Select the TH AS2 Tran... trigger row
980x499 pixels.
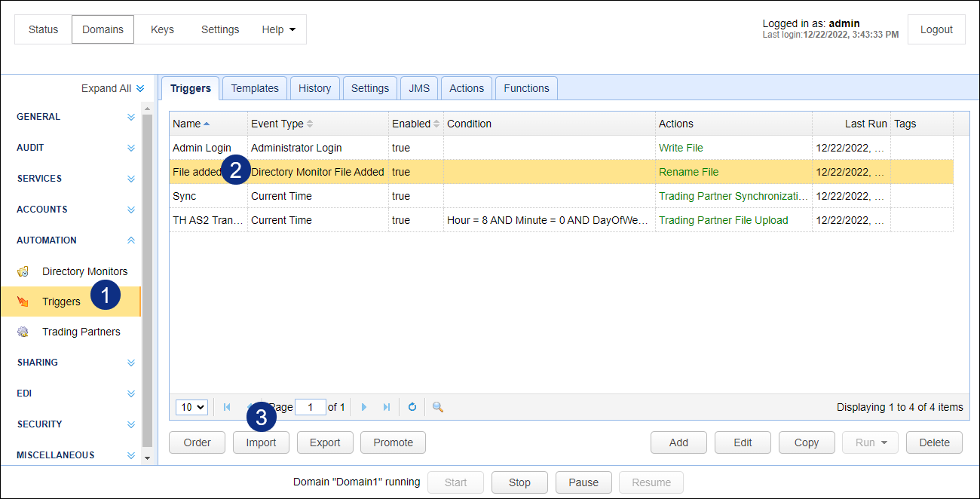point(562,220)
